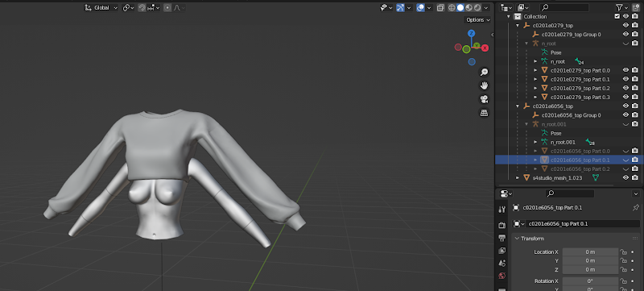
Task: Show hidden c0201e6056_top Part 0.0
Action: tap(626, 152)
